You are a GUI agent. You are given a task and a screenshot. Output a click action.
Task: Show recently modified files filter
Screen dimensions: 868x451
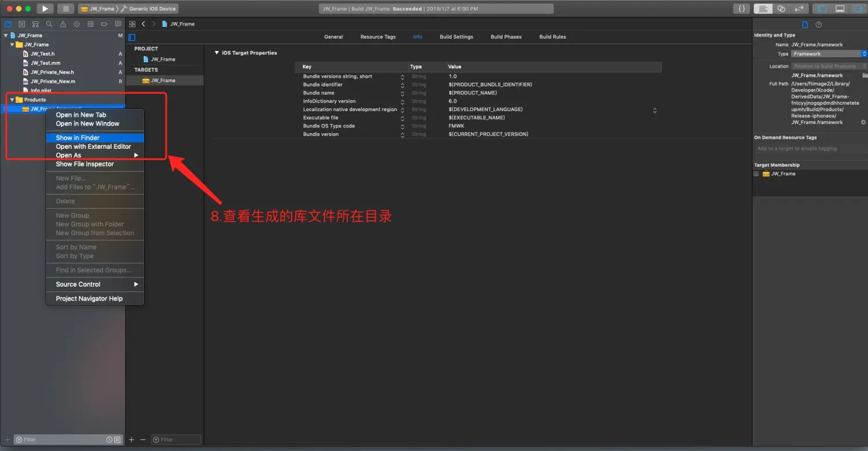tap(111, 439)
